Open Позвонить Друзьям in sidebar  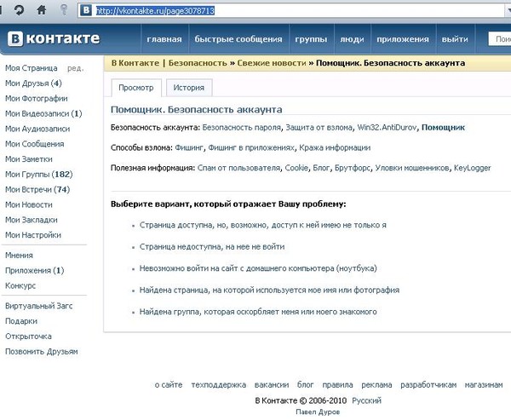(42, 352)
